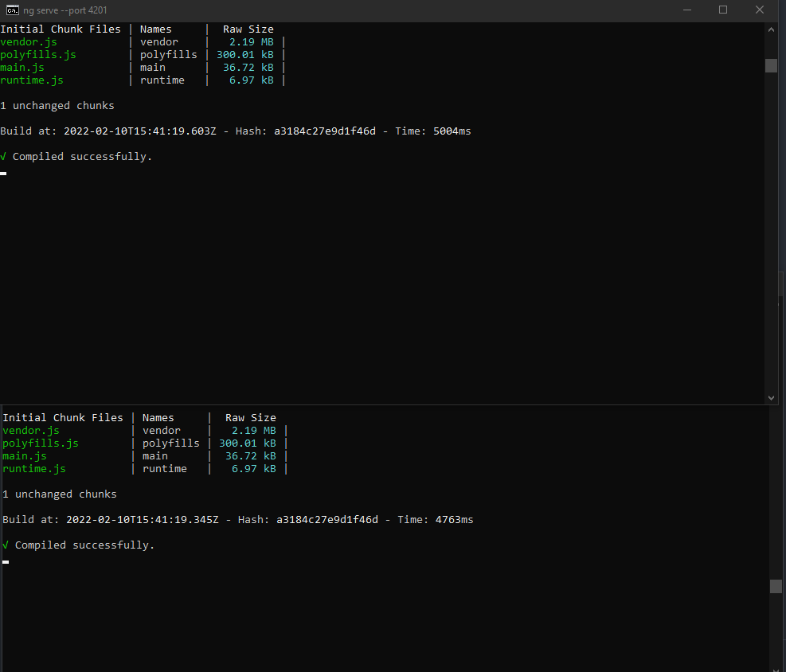Click '36.72 kB' size in top terminal
786x672 pixels.
coord(248,68)
